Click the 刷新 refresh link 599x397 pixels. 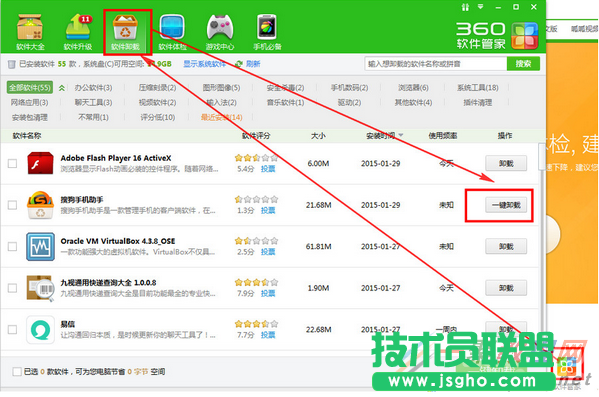(x=253, y=64)
